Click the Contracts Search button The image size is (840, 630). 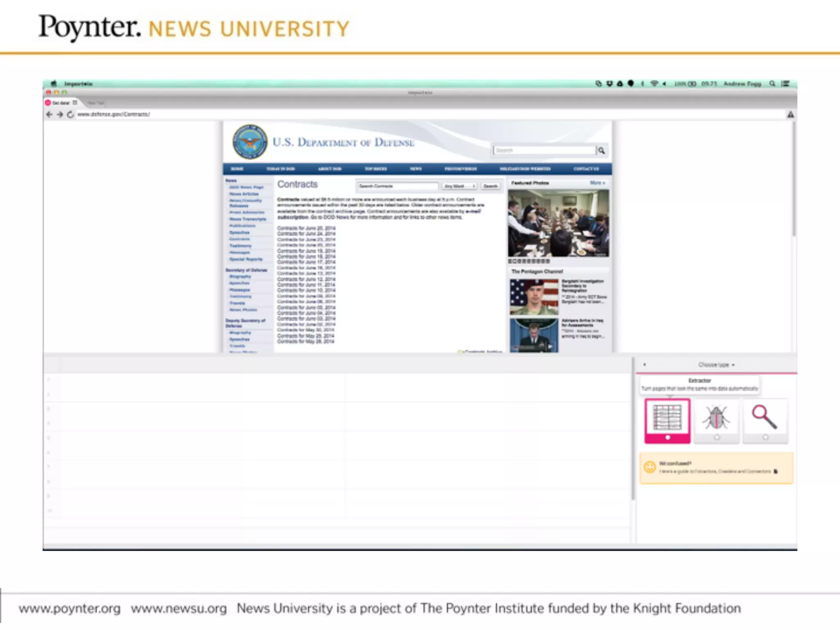click(x=490, y=186)
